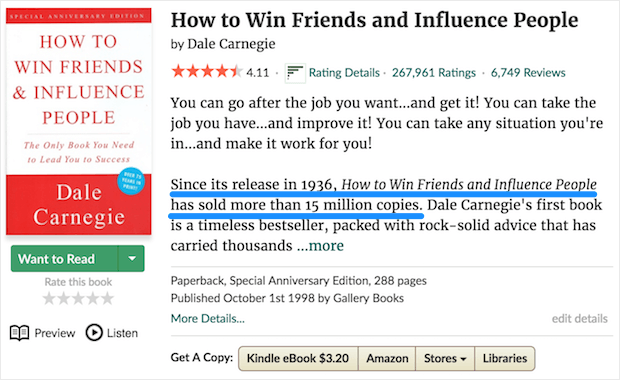This screenshot has width=620, height=380.
Task: Rate this book three stars
Action: click(78, 299)
